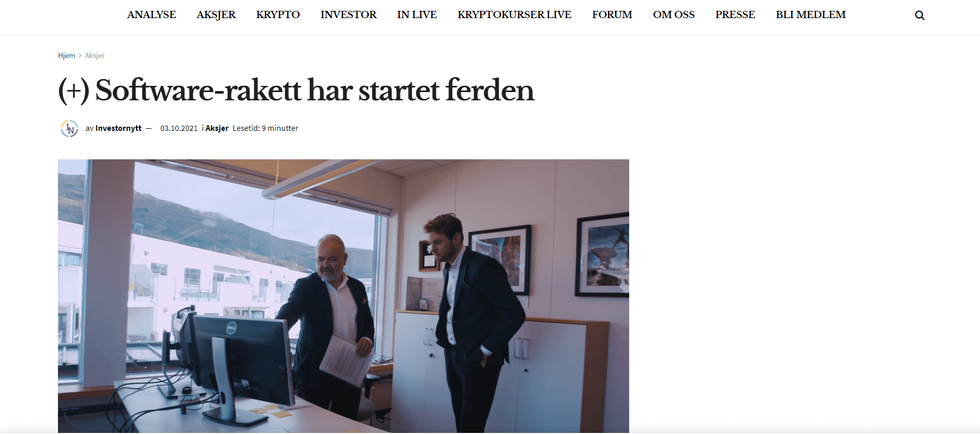Click the Aksjer category link beside the date
Screen dimensions: 980x434
click(217, 128)
